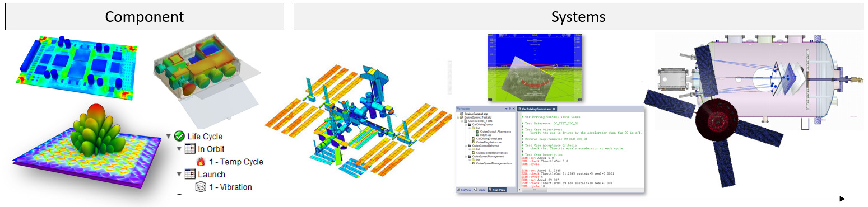This screenshot has width=868, height=207.
Task: Close the CarDrivingControl.sss editor tab
Action: coord(554,109)
